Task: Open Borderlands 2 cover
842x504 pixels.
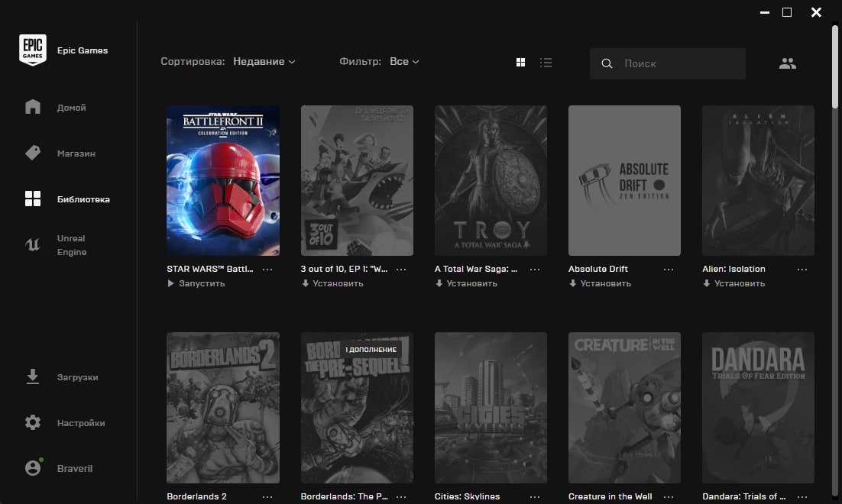Action: click(223, 408)
